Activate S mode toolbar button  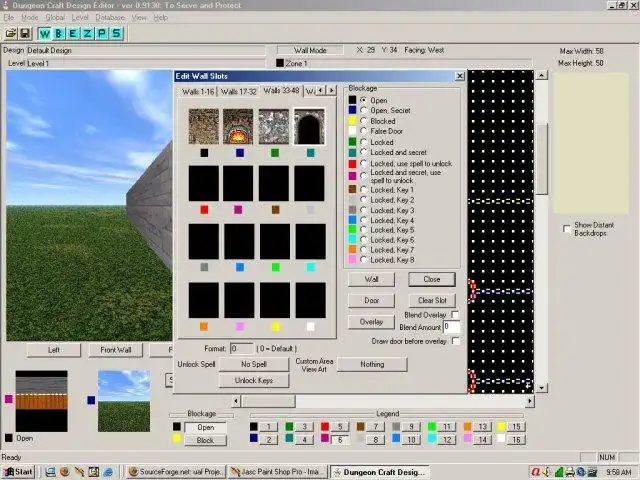116,33
